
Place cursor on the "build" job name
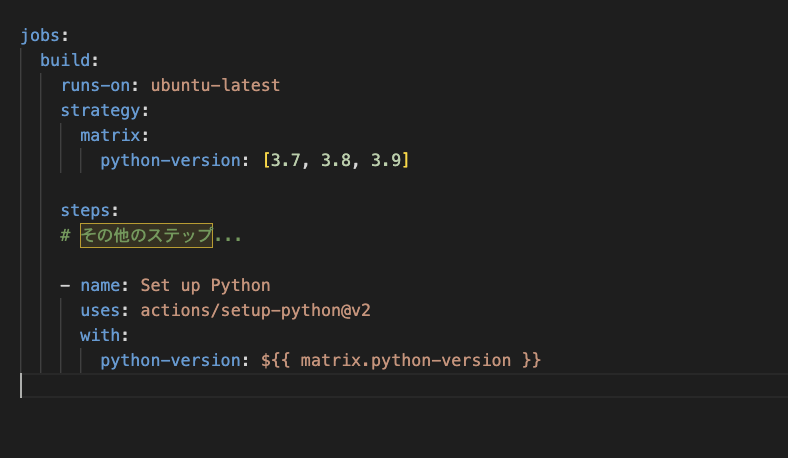click(64, 60)
